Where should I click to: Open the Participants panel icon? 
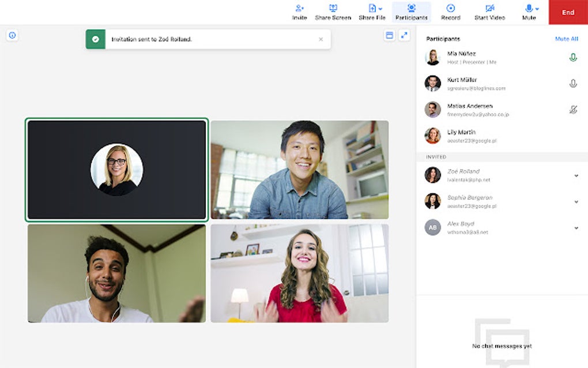[410, 8]
